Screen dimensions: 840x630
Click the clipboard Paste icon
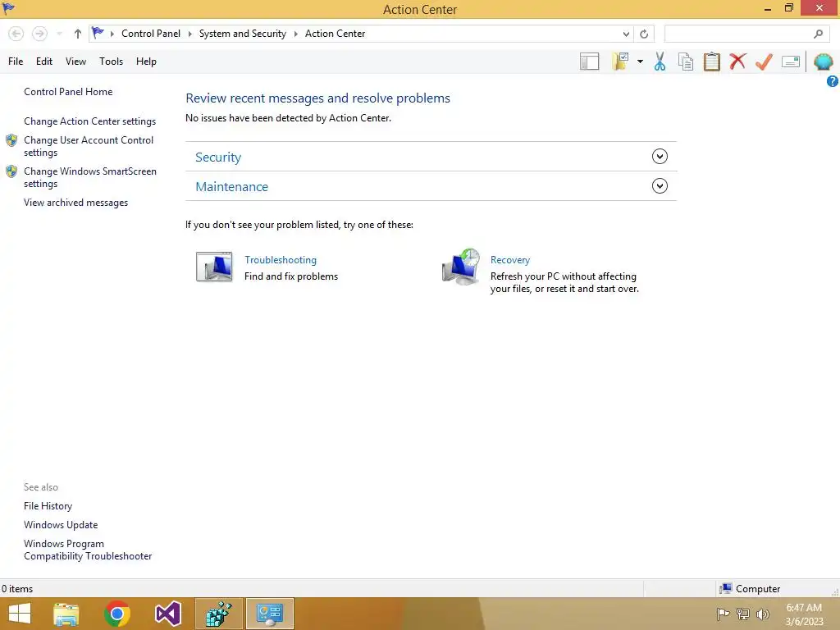click(711, 62)
